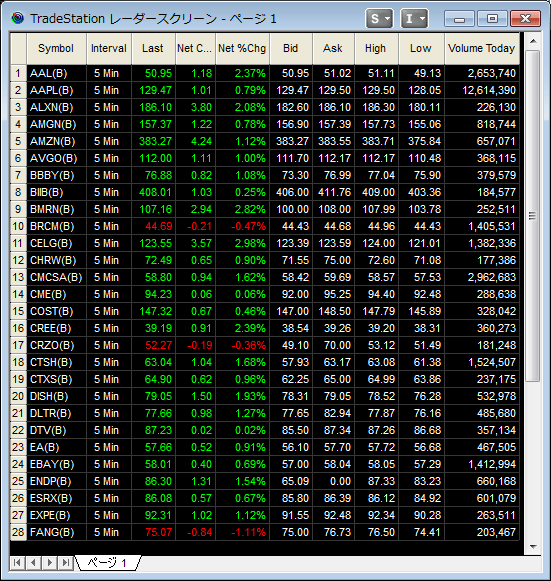
Task: Jump to last page tab arrow
Action: (x=66, y=563)
